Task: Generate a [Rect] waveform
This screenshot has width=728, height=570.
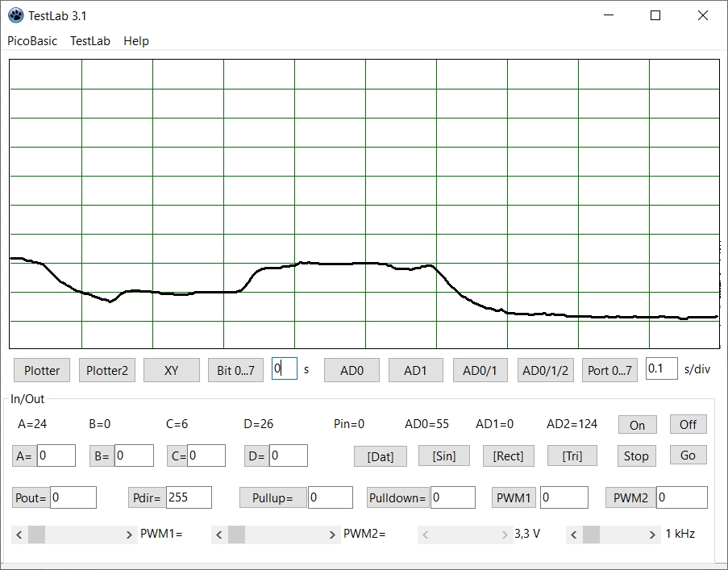Action: [508, 456]
